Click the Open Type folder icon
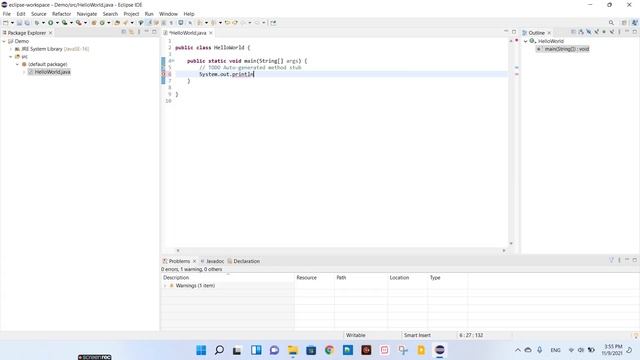The width and height of the screenshot is (640, 360). [x=117, y=23]
